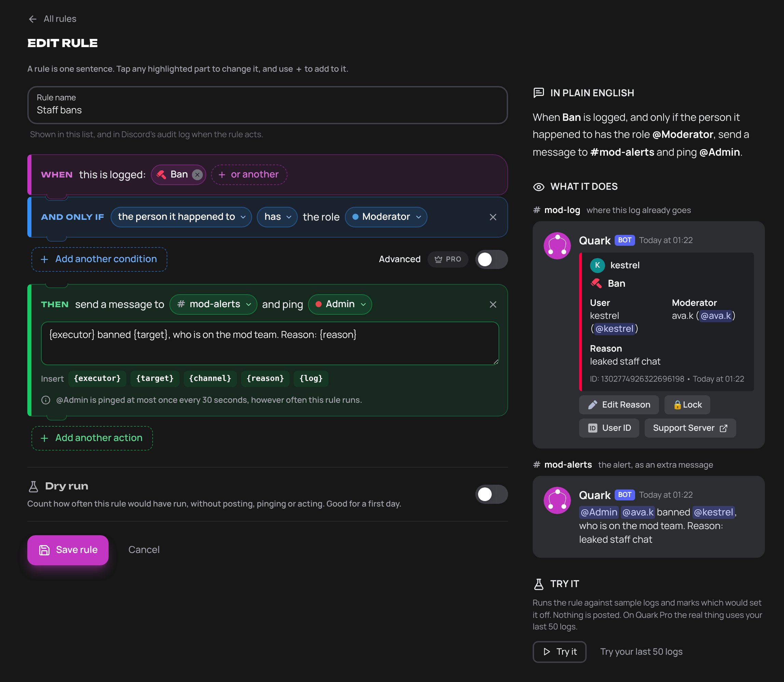Click the Lock button
The height and width of the screenshot is (682, 784).
[687, 404]
